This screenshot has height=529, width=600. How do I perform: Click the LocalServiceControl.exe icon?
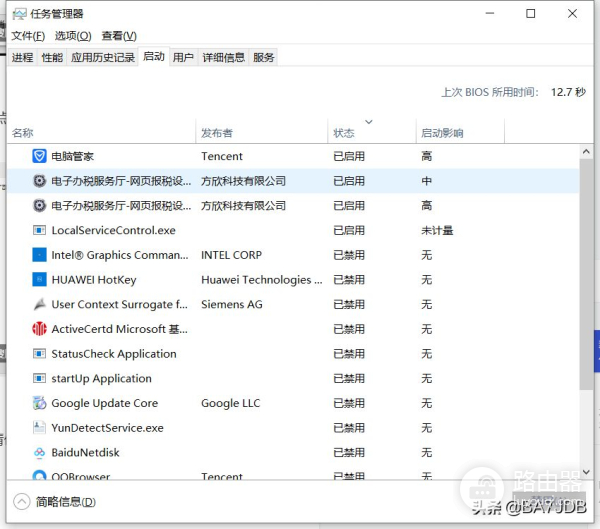[39, 230]
